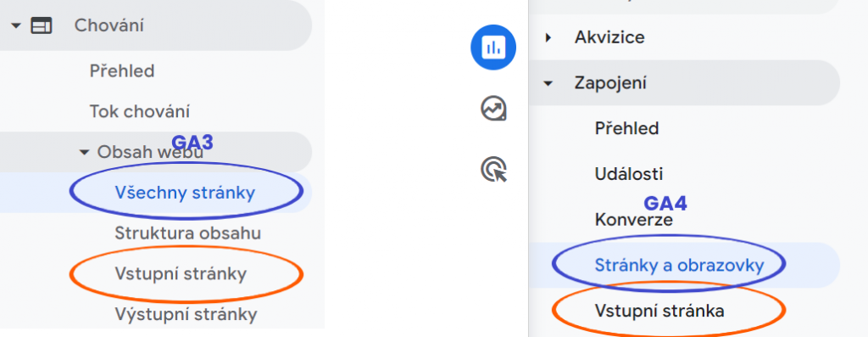The width and height of the screenshot is (868, 337).
Task: Select the Stránky a obrazovky report
Action: point(679,266)
